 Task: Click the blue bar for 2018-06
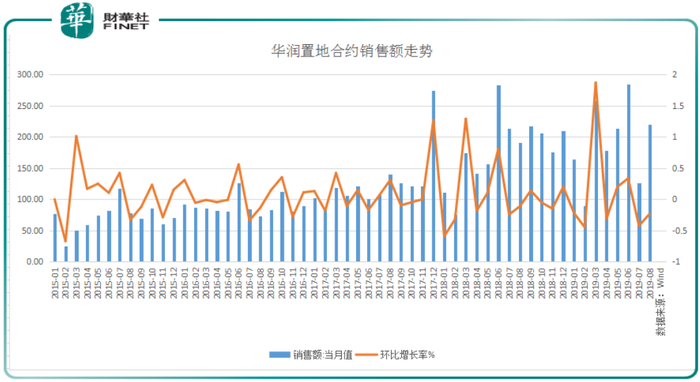click(x=499, y=174)
